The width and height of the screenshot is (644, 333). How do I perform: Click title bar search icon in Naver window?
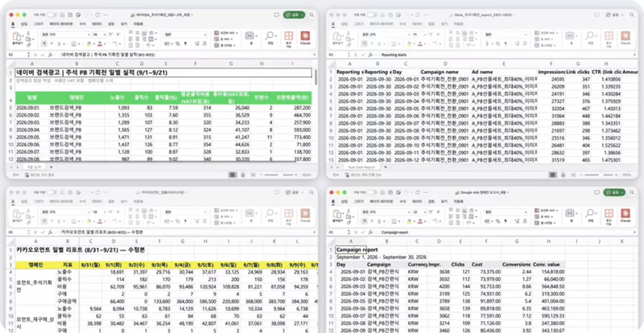pos(312,14)
